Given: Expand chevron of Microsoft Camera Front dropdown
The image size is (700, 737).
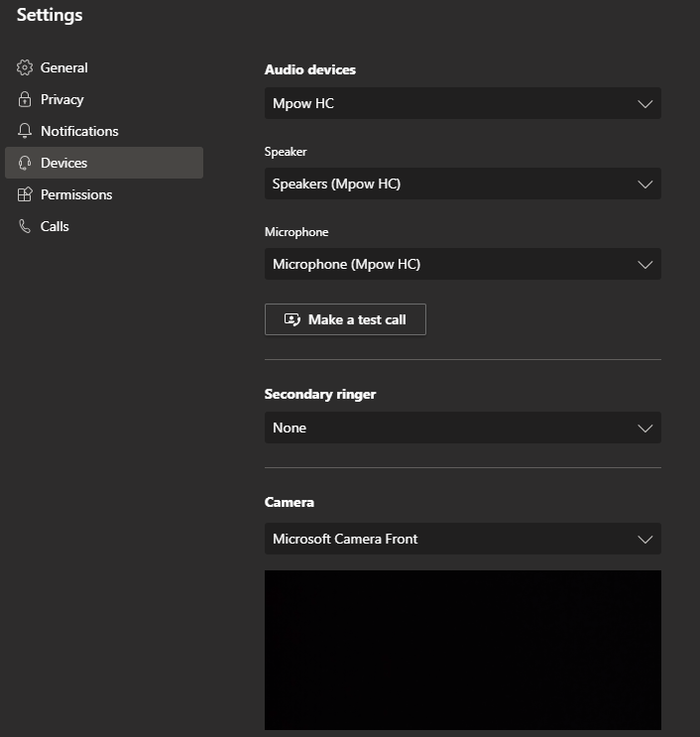Looking at the screenshot, I should click(645, 540).
